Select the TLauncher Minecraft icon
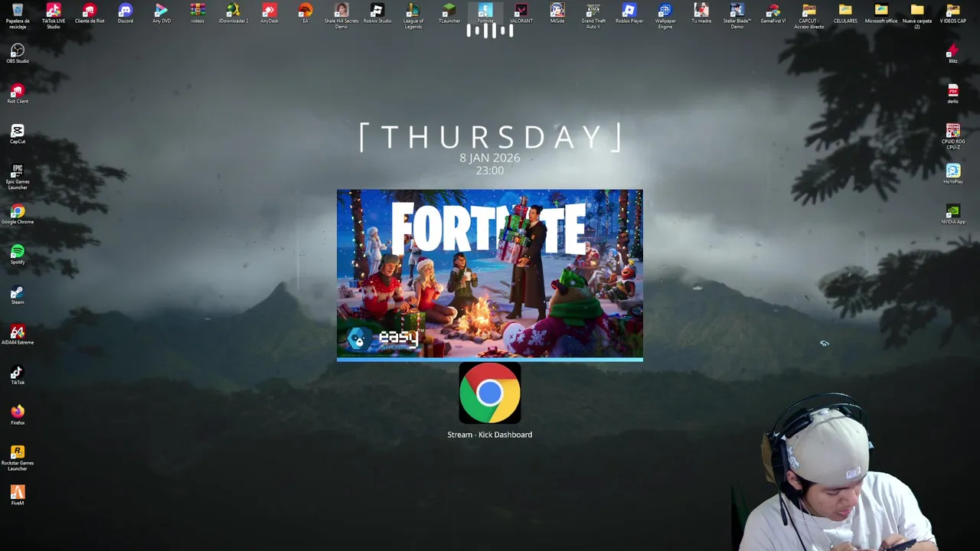Image resolution: width=980 pixels, height=551 pixels. click(x=449, y=13)
